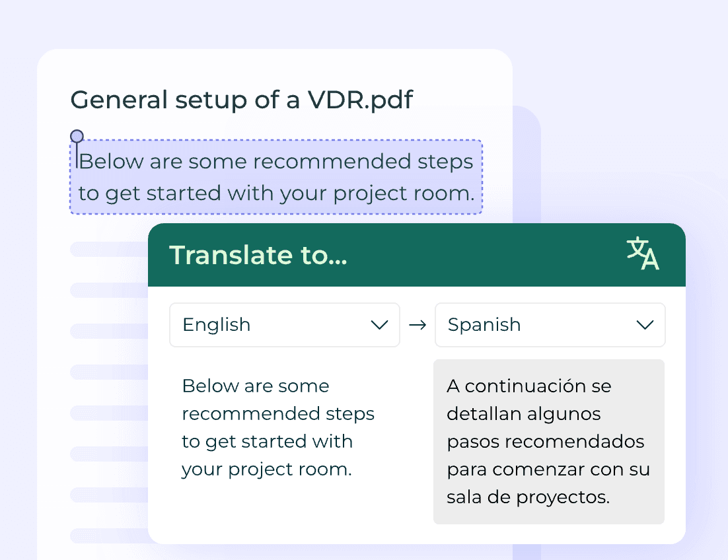Click "your project room." in English source panel
This screenshot has width=728, height=560.
[x=266, y=469]
